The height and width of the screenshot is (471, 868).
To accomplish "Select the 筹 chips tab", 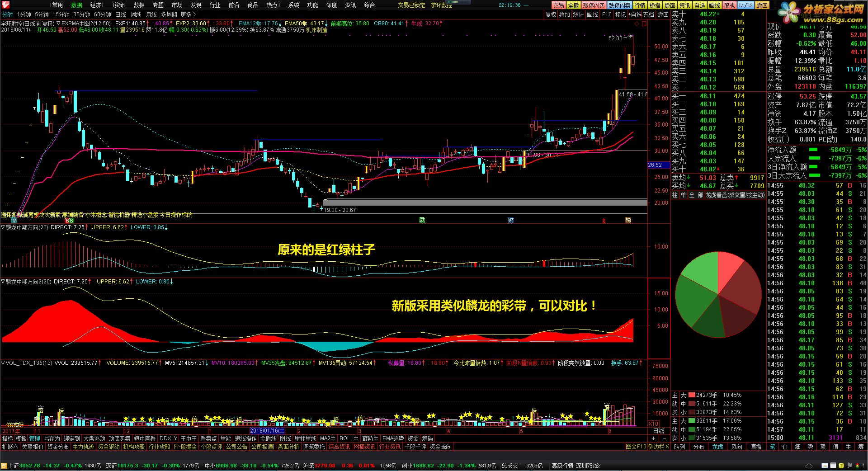I will coord(860,447).
